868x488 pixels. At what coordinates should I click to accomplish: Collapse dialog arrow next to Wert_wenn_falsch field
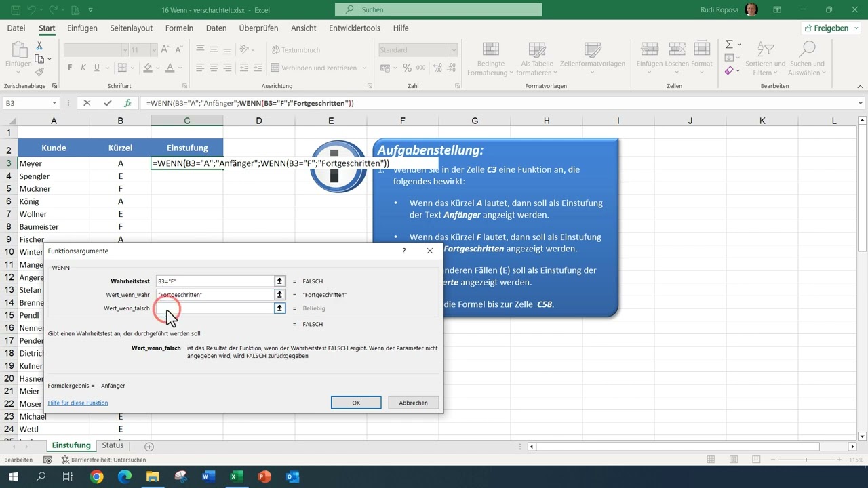(279, 308)
